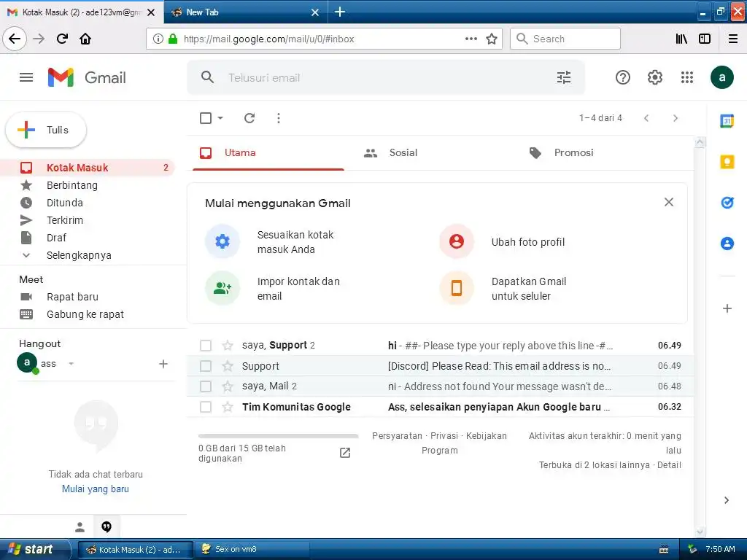
Task: Click Tulis compose button
Action: tap(46, 130)
